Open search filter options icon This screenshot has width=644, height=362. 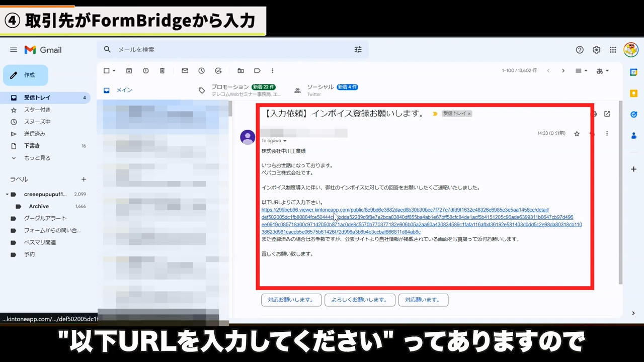[358, 49]
